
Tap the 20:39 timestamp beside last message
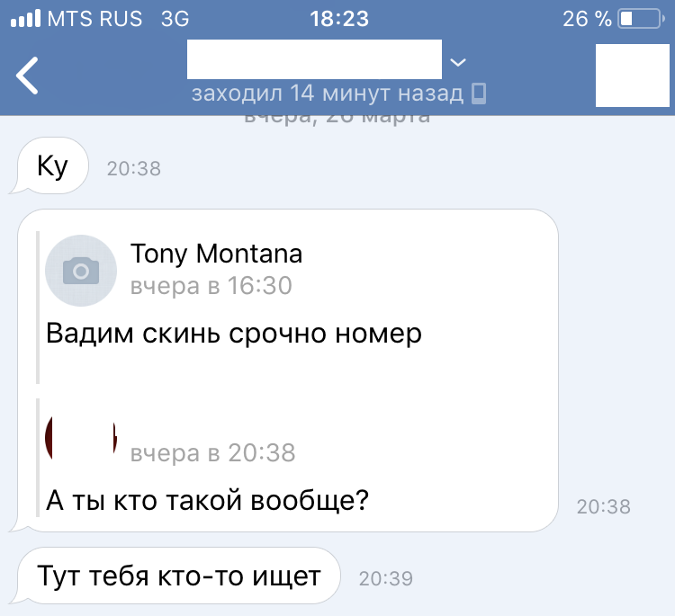385,580
